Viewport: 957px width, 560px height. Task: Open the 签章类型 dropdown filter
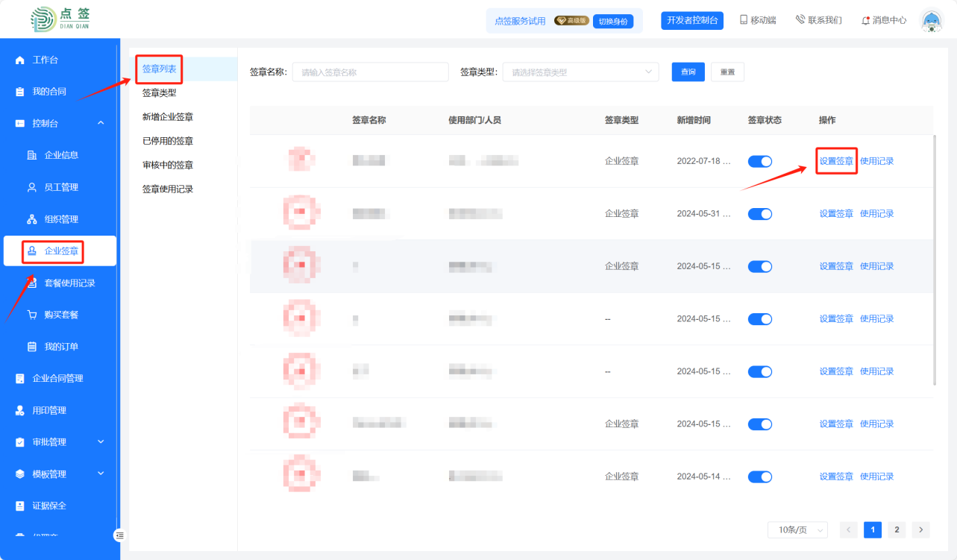[580, 72]
